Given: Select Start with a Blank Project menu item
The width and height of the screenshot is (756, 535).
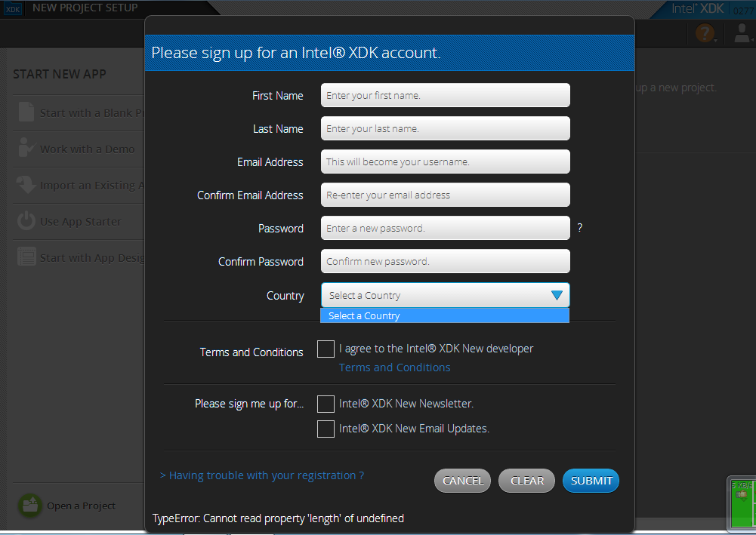Looking at the screenshot, I should pos(79,112).
